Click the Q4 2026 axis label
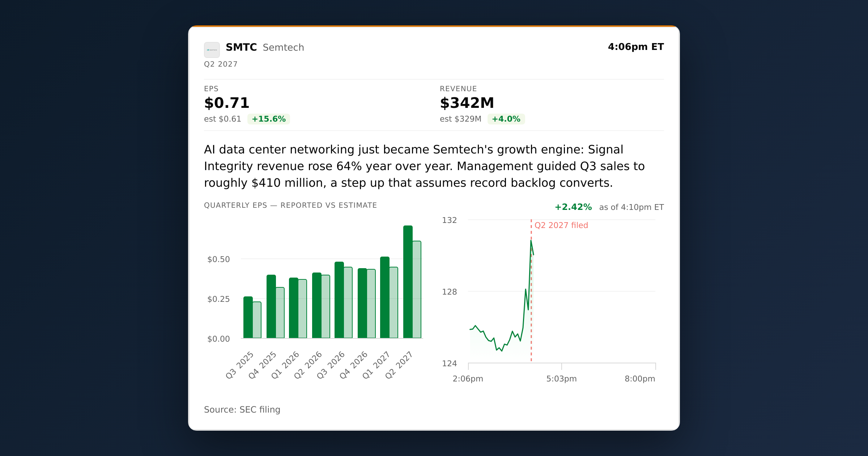Image resolution: width=868 pixels, height=456 pixels. (353, 365)
